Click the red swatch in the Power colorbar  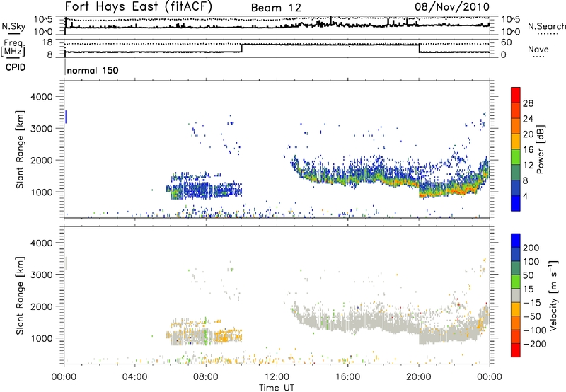pos(516,95)
